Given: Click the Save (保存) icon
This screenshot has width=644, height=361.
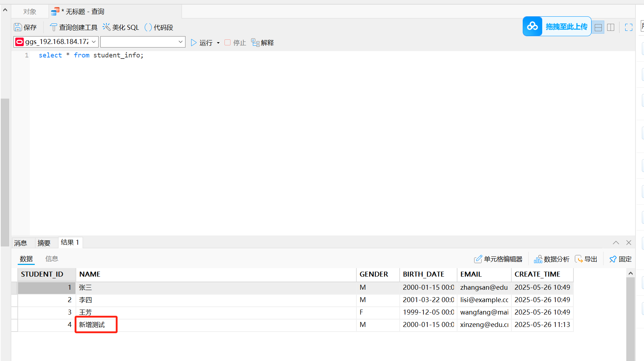Looking at the screenshot, I should 18,27.
